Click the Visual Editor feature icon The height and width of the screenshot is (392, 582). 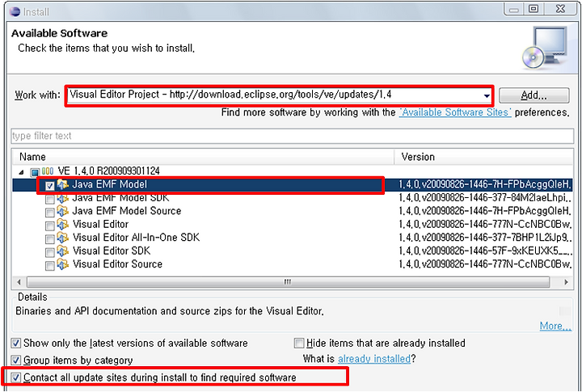click(x=63, y=225)
